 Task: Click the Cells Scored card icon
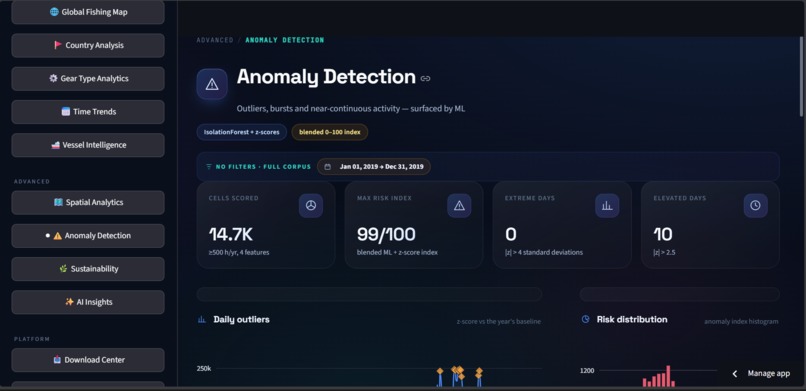pyautogui.click(x=311, y=206)
